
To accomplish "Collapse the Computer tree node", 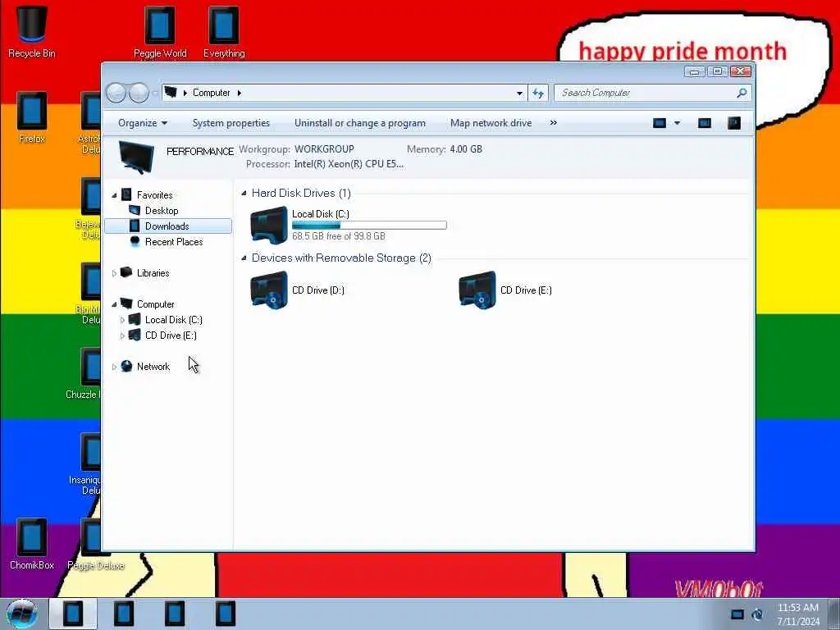I will coord(114,304).
